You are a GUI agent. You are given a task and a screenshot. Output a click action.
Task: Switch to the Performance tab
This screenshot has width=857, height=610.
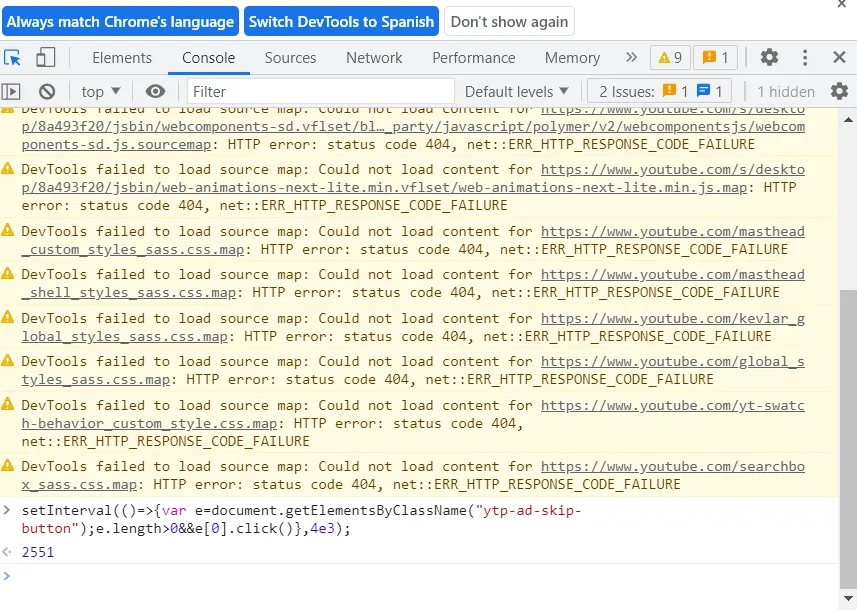pos(474,57)
